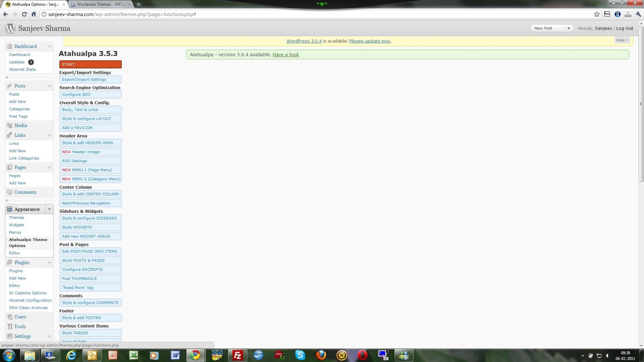The width and height of the screenshot is (644, 362).
Task: Open Style & edit FOOTER
Action: [91, 318]
